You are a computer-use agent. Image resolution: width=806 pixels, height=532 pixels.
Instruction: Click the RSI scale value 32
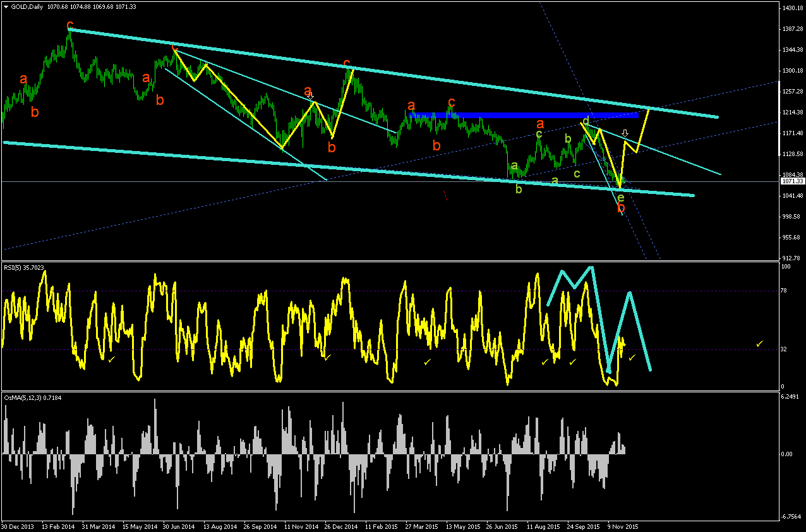point(785,349)
